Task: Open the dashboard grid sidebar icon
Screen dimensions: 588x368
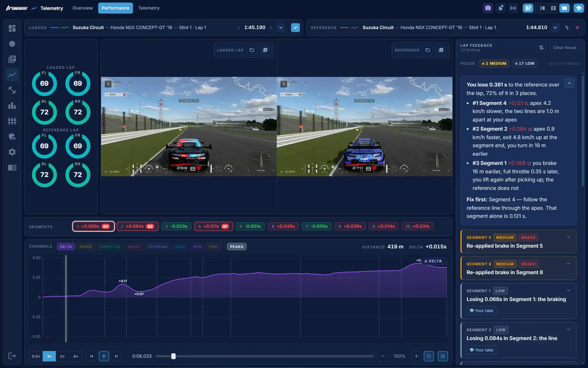Action: click(12, 28)
